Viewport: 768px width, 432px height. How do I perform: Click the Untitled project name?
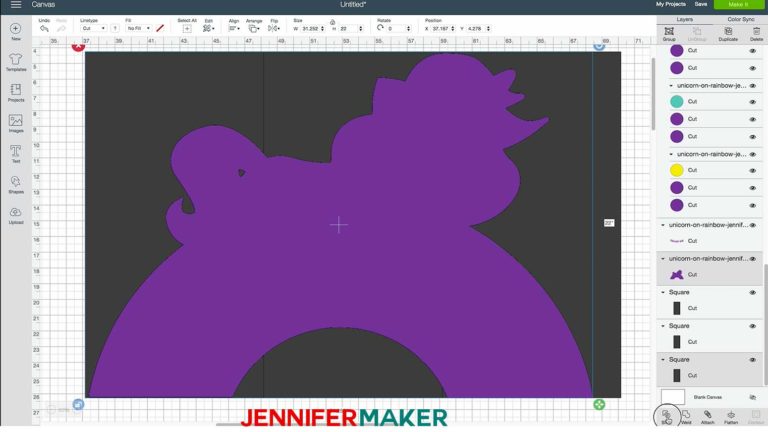353,4
